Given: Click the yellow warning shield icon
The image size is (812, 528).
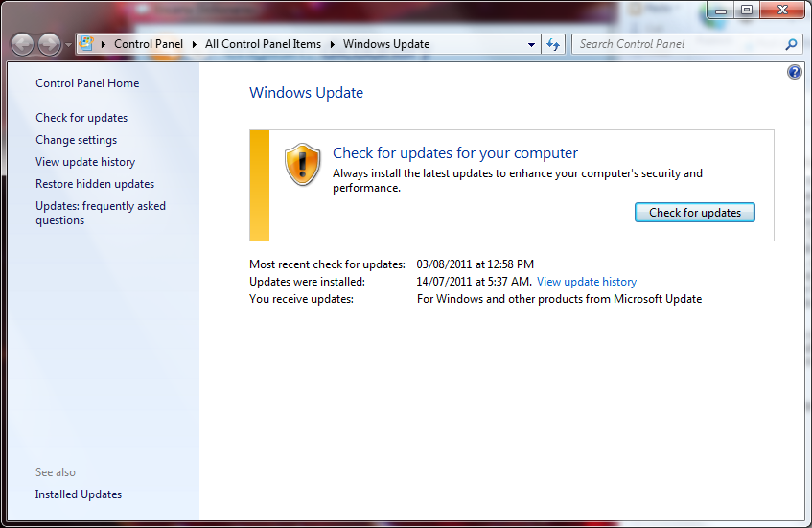Looking at the screenshot, I should 302,165.
